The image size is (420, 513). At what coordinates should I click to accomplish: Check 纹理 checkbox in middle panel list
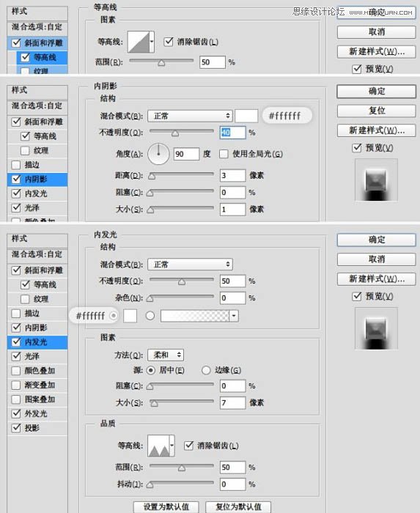coord(25,150)
